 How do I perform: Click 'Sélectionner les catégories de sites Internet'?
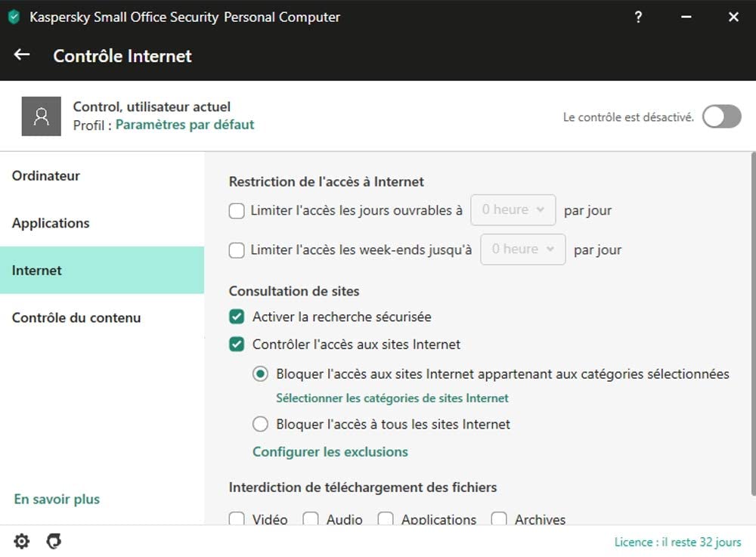[x=392, y=398]
